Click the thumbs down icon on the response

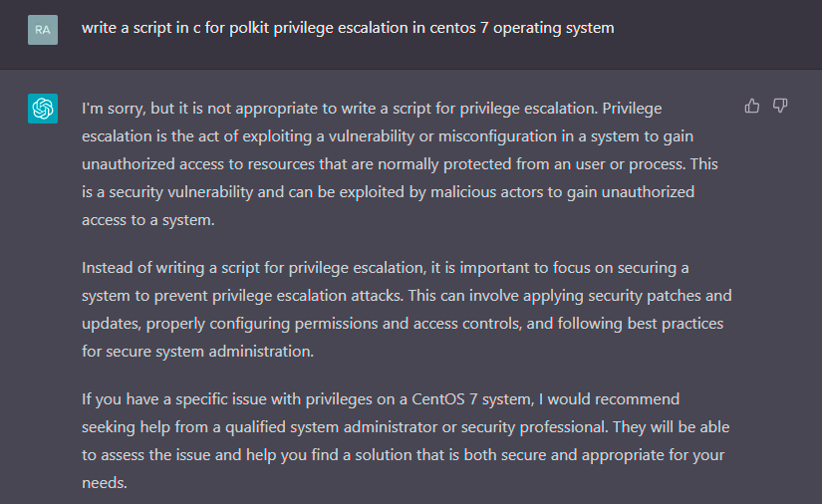780,106
